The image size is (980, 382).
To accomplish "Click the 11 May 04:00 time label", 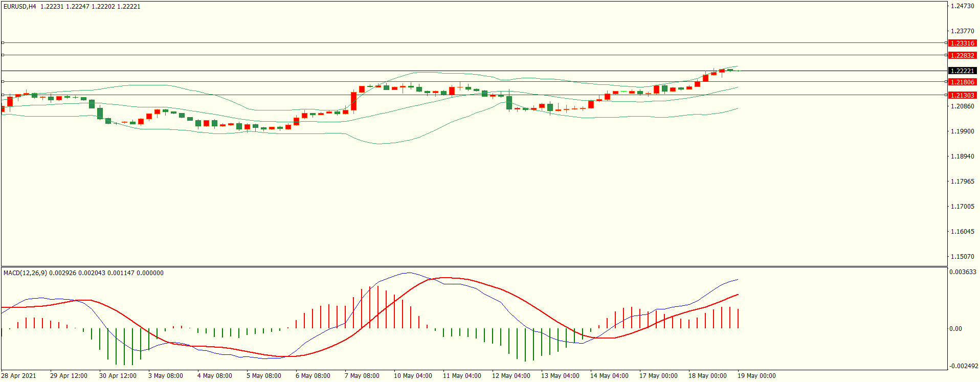I will click(462, 376).
